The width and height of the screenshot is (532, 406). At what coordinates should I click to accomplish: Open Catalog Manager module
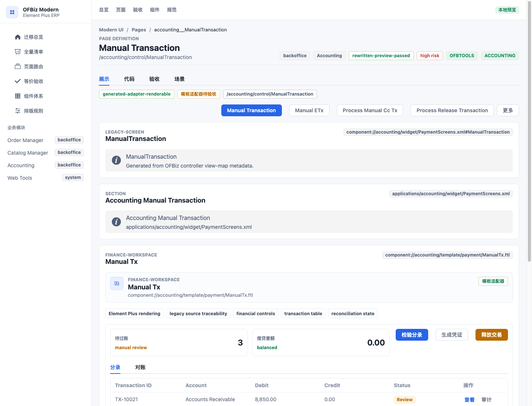pos(46,153)
